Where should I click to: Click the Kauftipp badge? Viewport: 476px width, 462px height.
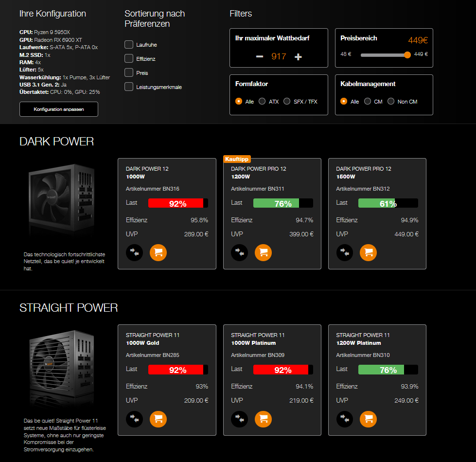(x=237, y=159)
